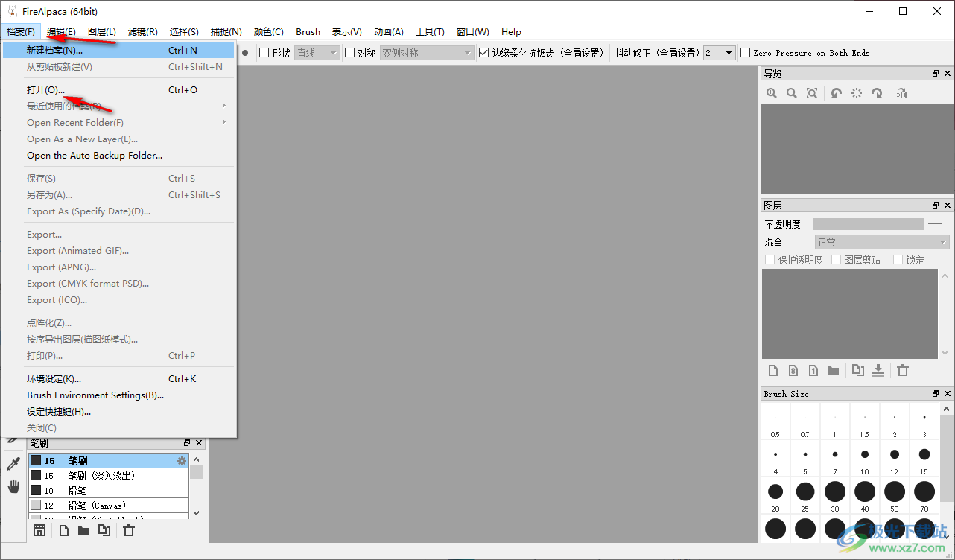Select the Hand tool
Screen dimensions: 955x560
[13, 486]
